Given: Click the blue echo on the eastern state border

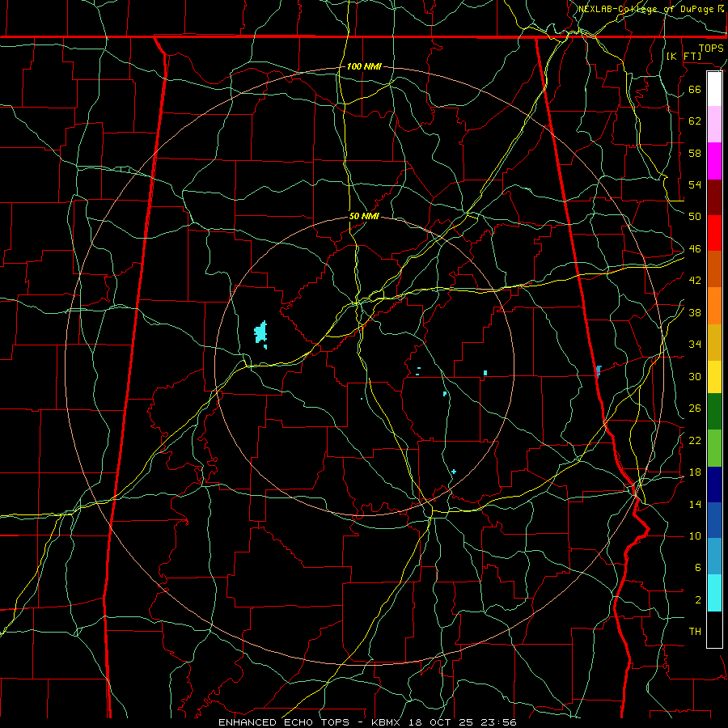Looking at the screenshot, I should click(x=599, y=370).
